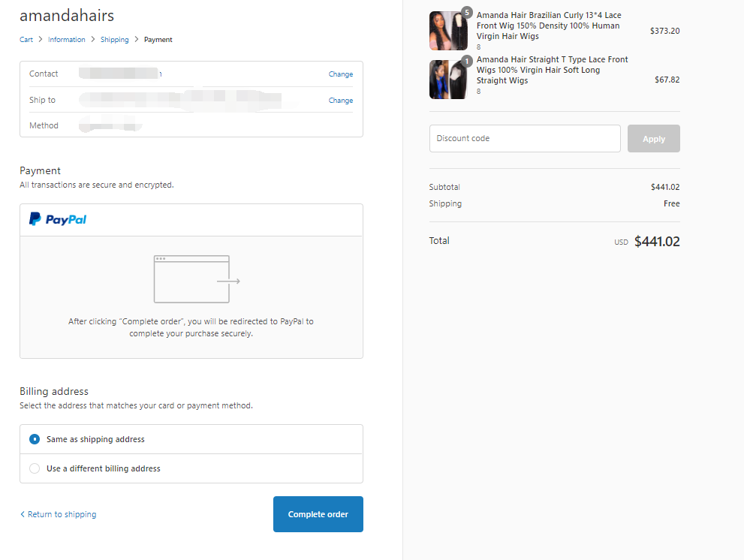Select Same as shipping address option
The height and width of the screenshot is (560, 744).
click(x=35, y=439)
